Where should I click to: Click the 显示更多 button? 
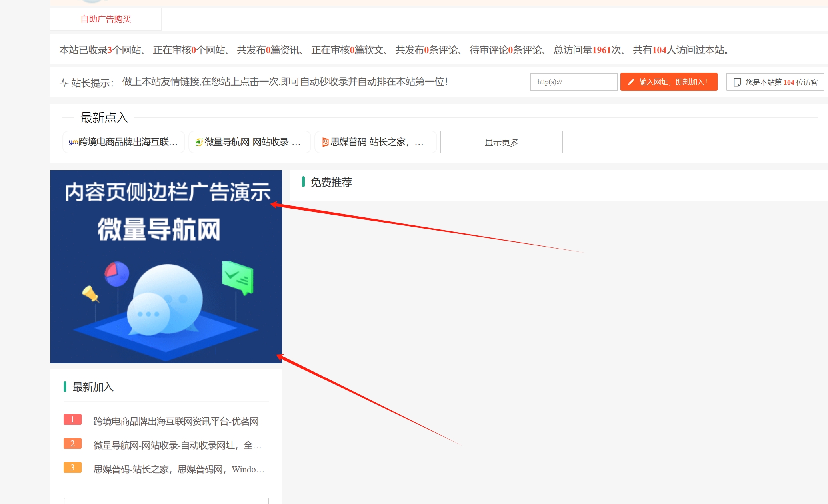[501, 142]
